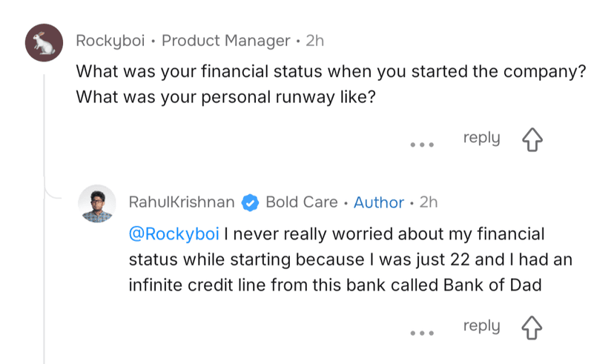The height and width of the screenshot is (364, 614).
Task: Upvote Rockyboi's question comment
Action: (x=532, y=140)
